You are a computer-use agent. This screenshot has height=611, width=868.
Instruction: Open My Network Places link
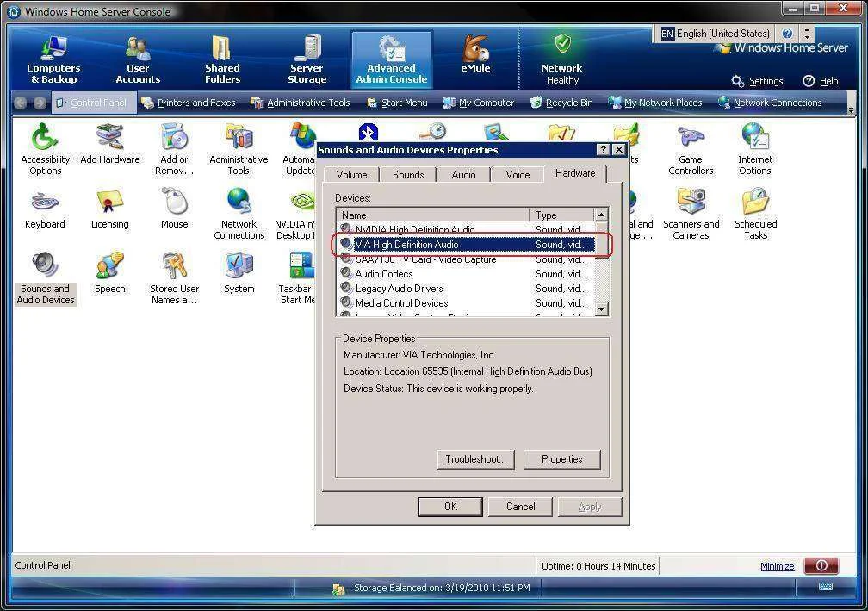(655, 103)
